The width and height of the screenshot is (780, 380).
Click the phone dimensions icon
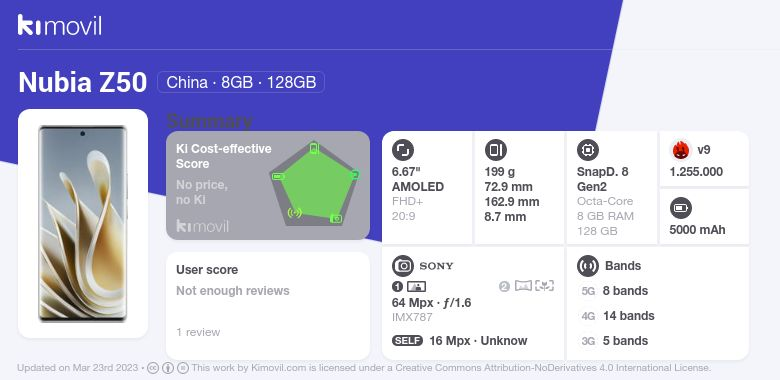coord(495,150)
